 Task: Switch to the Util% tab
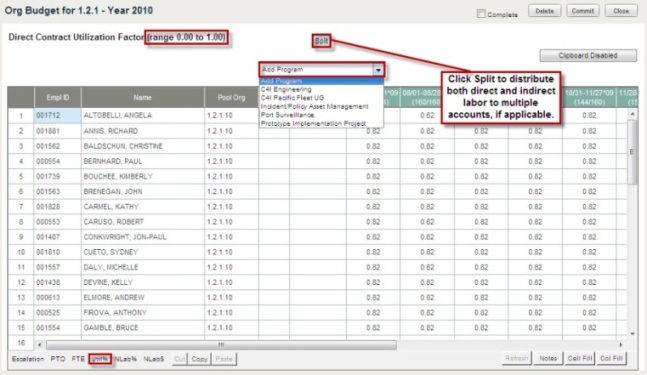(100, 359)
